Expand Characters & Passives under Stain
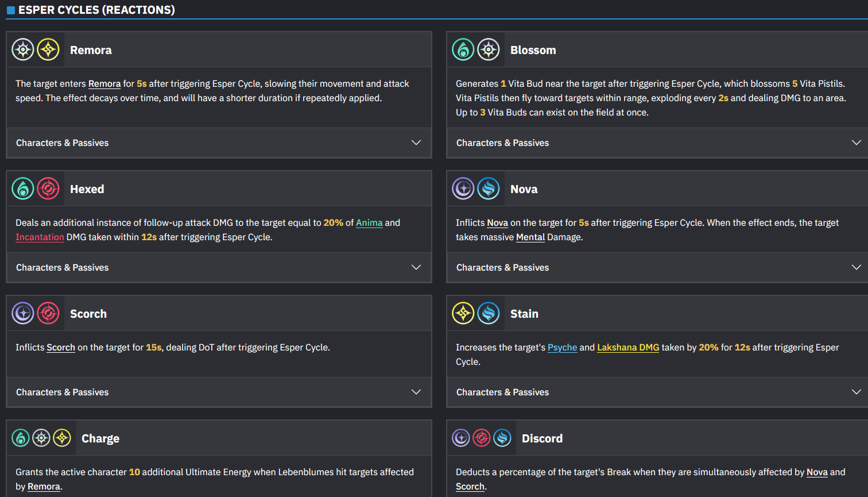The image size is (868, 497). (658, 392)
